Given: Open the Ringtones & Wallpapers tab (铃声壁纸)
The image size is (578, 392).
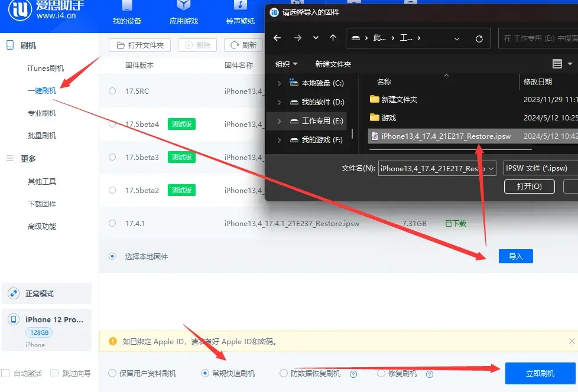Looking at the screenshot, I should pyautogui.click(x=241, y=13).
